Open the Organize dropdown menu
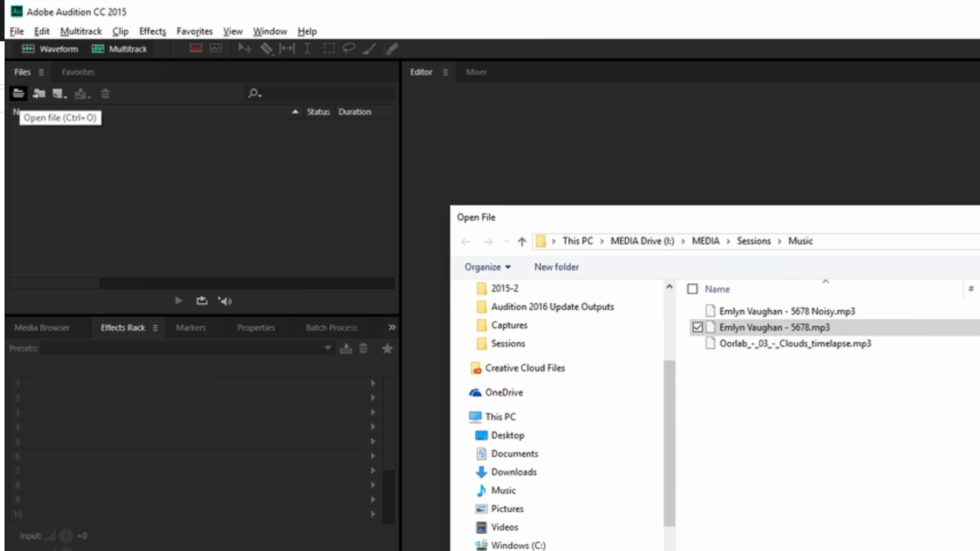 coord(488,266)
